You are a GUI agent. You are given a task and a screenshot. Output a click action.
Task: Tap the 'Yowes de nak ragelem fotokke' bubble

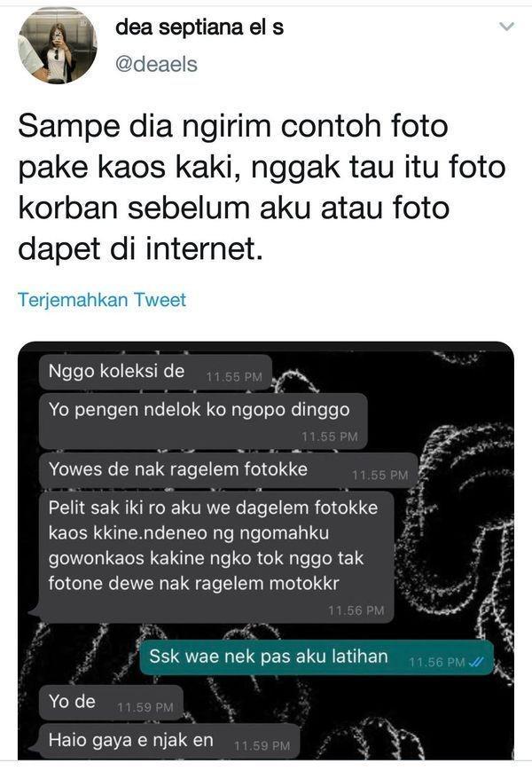pyautogui.click(x=228, y=470)
